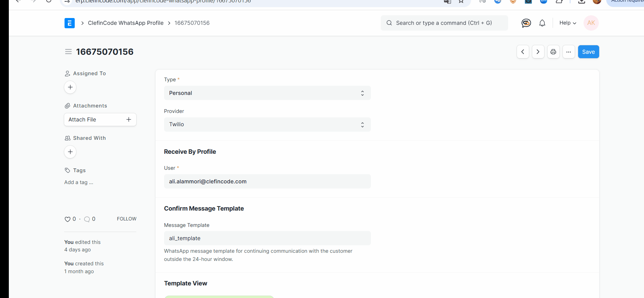Go to next record arrow
644x298 pixels.
pos(538,52)
